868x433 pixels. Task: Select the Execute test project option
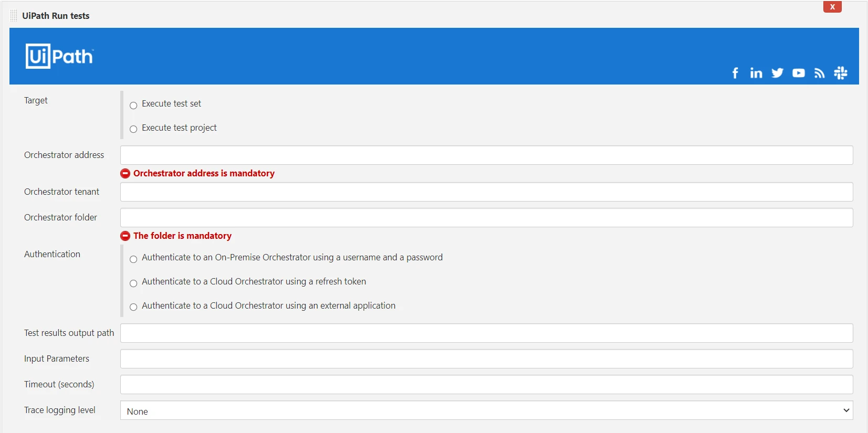133,129
